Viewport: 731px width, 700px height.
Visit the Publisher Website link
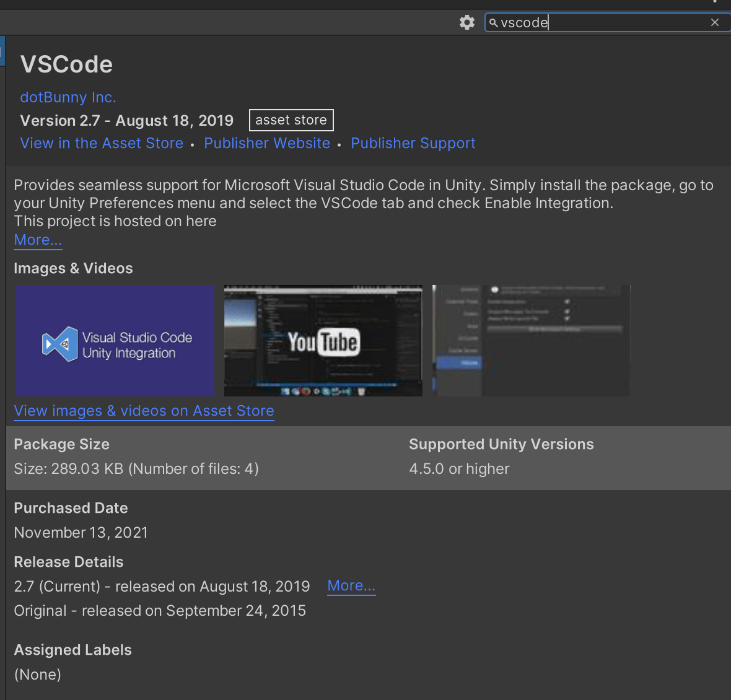267,143
